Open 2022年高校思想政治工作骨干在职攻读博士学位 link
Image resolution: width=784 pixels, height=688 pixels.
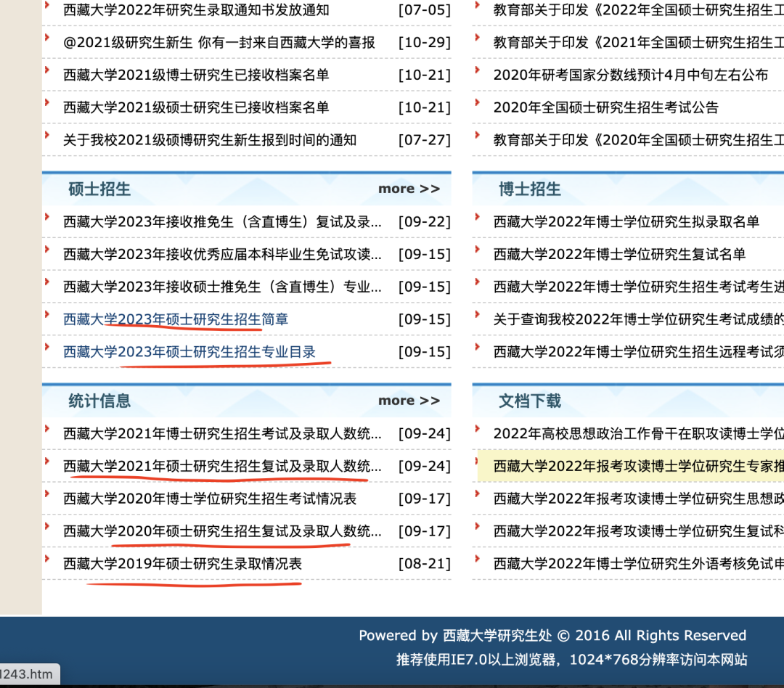click(639, 433)
